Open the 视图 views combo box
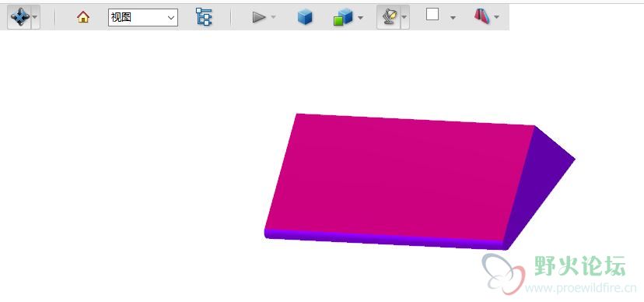 point(143,18)
